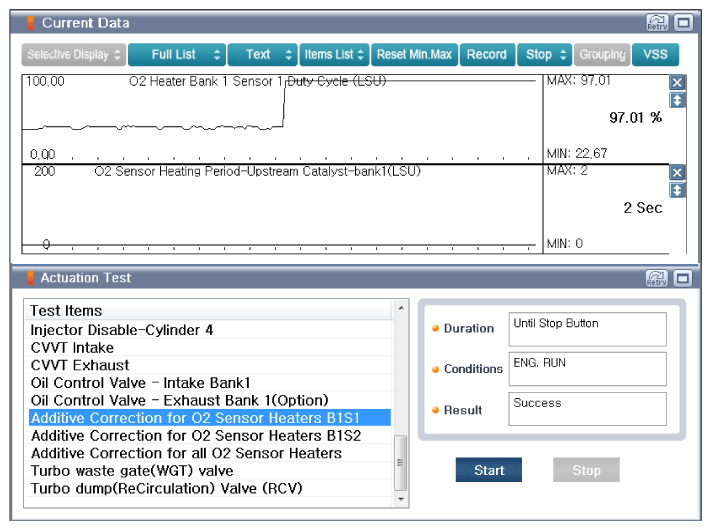Start the actuation test

coord(489,470)
